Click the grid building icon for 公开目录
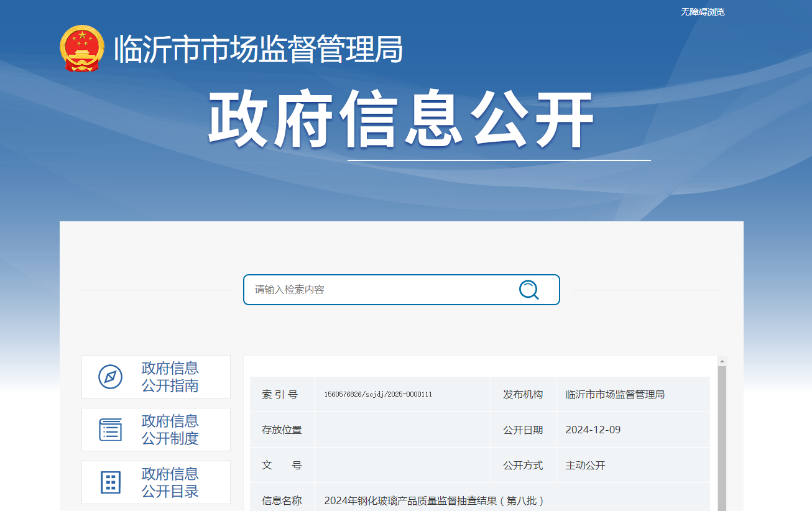 (x=110, y=482)
